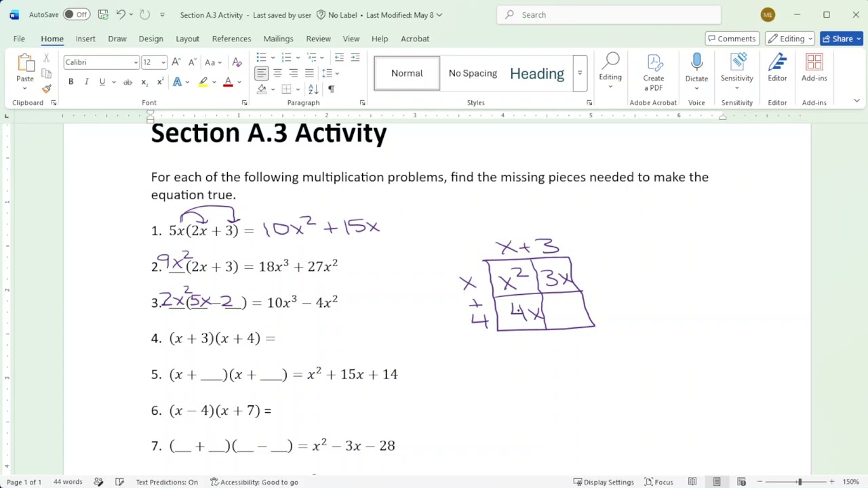Open the File menu
868x488 pixels.
(x=19, y=39)
